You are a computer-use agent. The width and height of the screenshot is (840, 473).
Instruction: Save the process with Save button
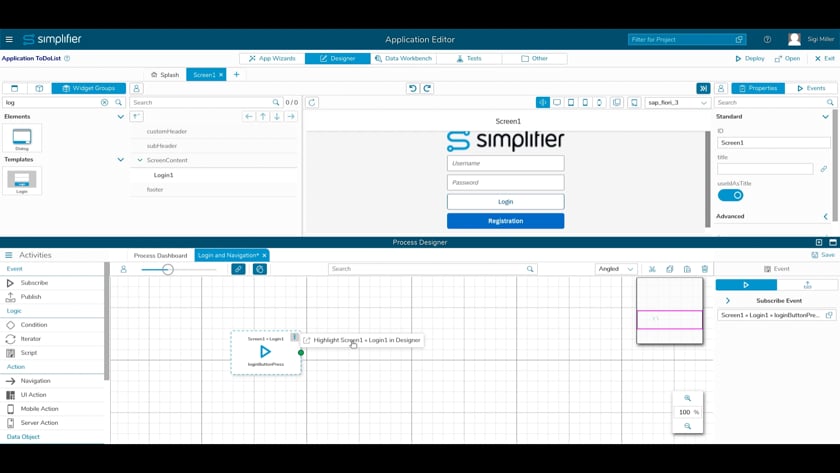(x=823, y=255)
